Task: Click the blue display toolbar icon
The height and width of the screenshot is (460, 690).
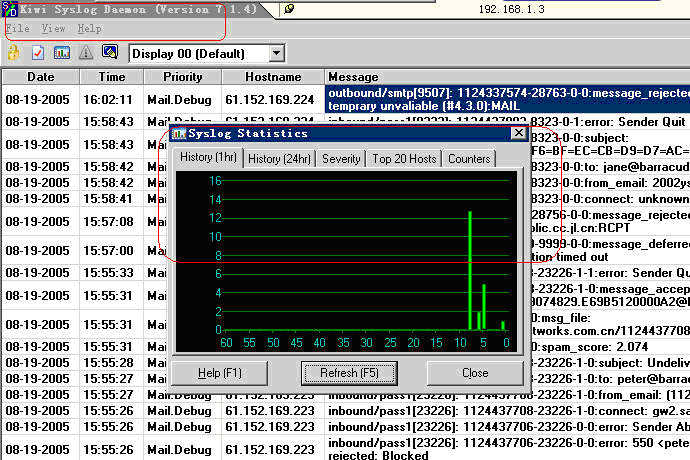Action: (110, 52)
